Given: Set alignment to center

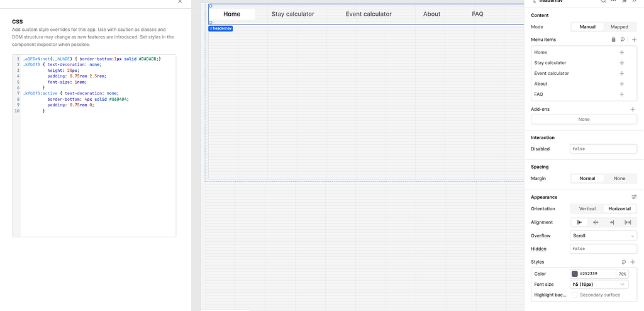Looking at the screenshot, I should click(596, 222).
